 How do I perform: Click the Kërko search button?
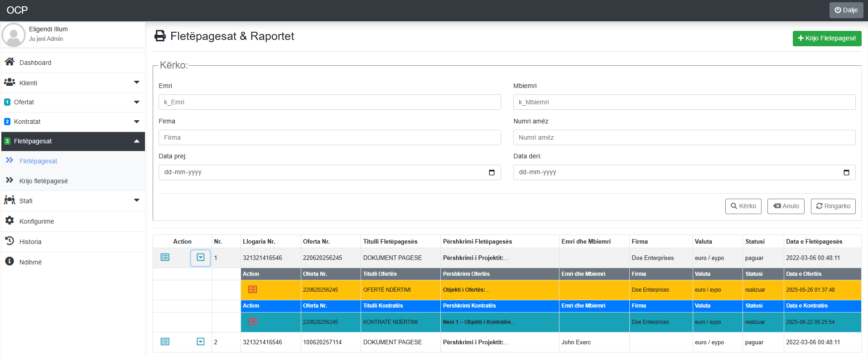pyautogui.click(x=743, y=206)
